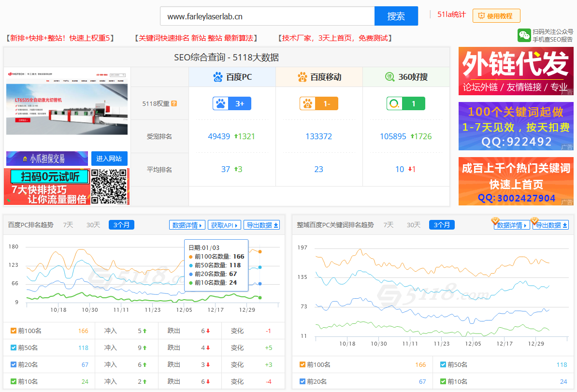The height and width of the screenshot is (392, 577).
Task: Click the domain search input field
Action: (x=267, y=16)
